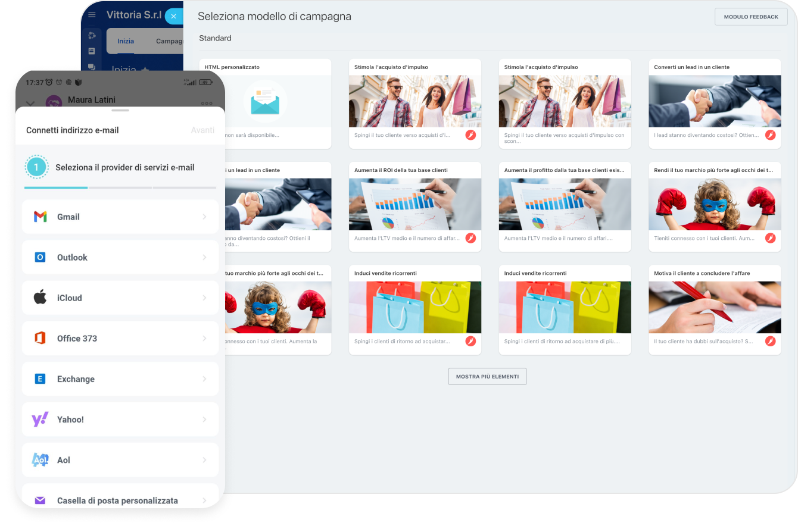This screenshot has width=798, height=532.
Task: Open the Campagne tab
Action: [169, 41]
